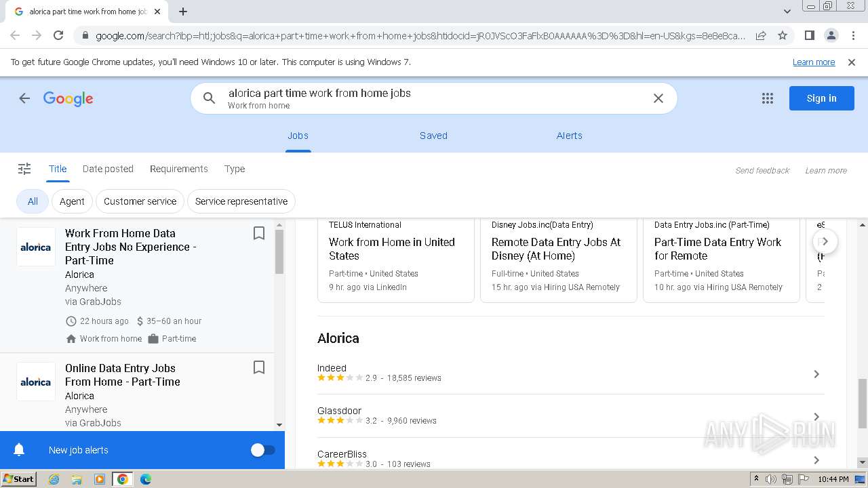Switch to the Jobs tab
868x488 pixels.
298,136
